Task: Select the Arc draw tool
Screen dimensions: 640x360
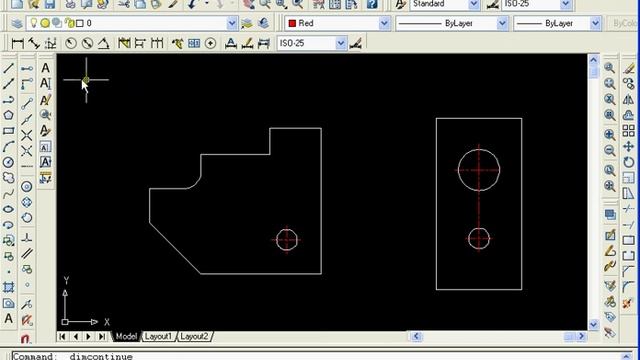Action: tap(9, 147)
